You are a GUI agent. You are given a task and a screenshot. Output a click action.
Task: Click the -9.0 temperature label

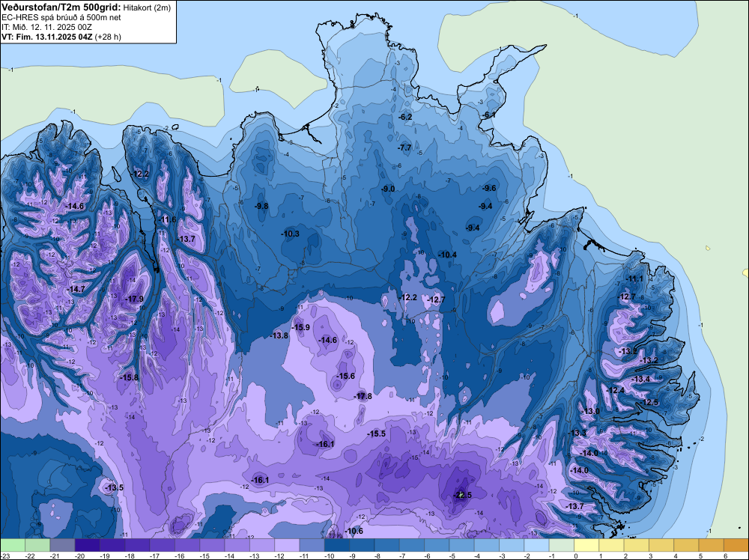click(x=388, y=189)
